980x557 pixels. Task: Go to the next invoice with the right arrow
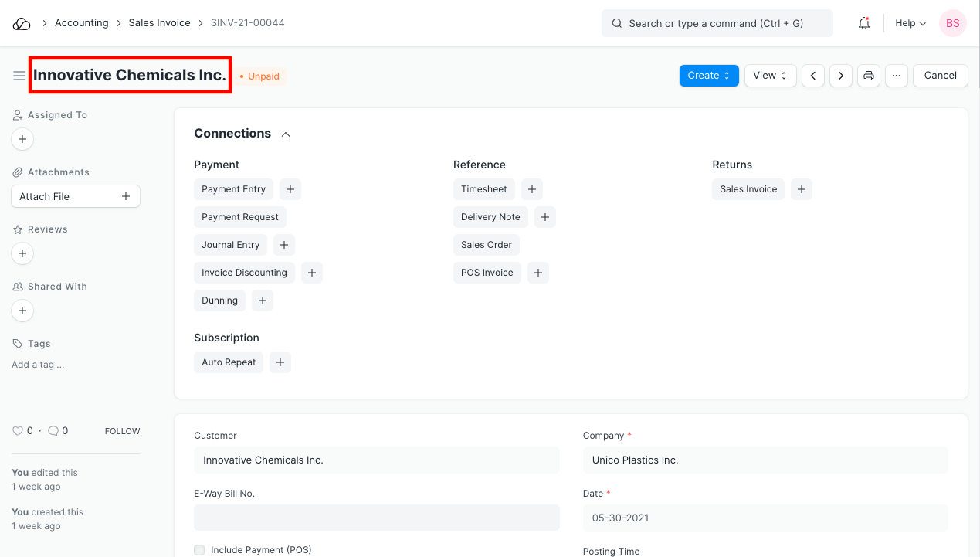click(841, 76)
